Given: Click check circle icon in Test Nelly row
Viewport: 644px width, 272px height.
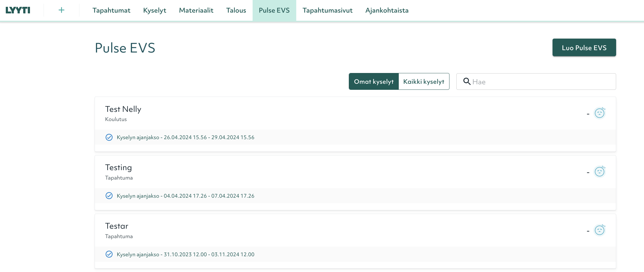Looking at the screenshot, I should point(109,137).
